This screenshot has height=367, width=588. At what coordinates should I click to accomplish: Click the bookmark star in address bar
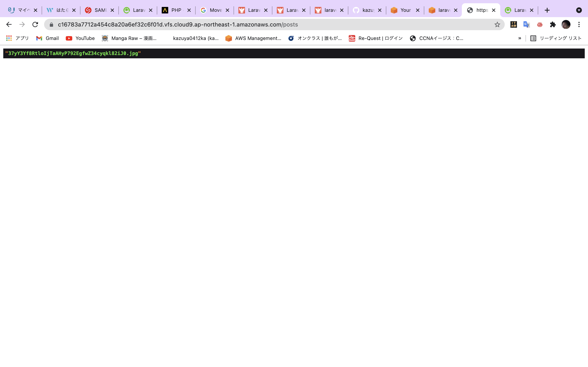click(497, 24)
